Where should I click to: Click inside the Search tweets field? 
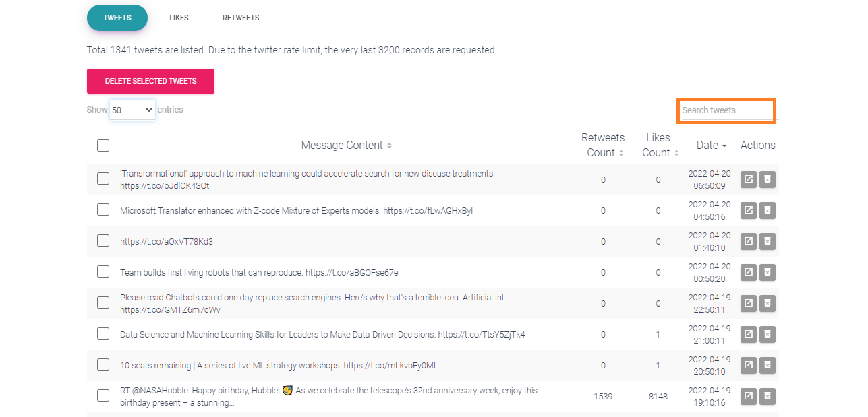726,110
